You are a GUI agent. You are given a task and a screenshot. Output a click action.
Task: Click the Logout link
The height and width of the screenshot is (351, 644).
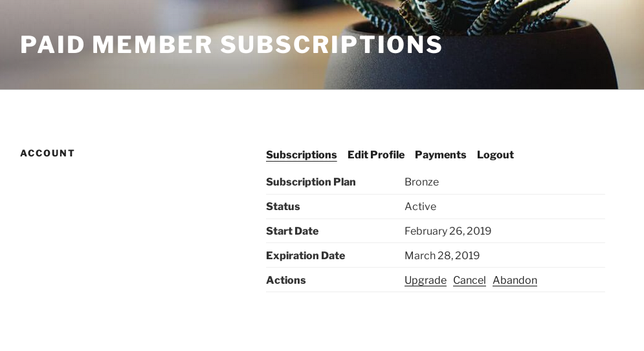495,154
